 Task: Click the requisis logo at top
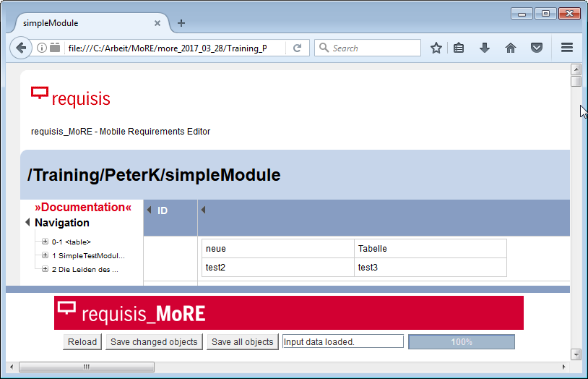[x=71, y=98]
